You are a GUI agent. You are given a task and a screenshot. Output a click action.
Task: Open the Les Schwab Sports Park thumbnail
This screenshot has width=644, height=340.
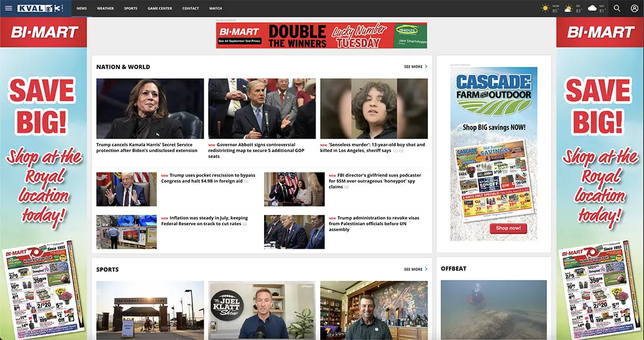[x=150, y=310]
